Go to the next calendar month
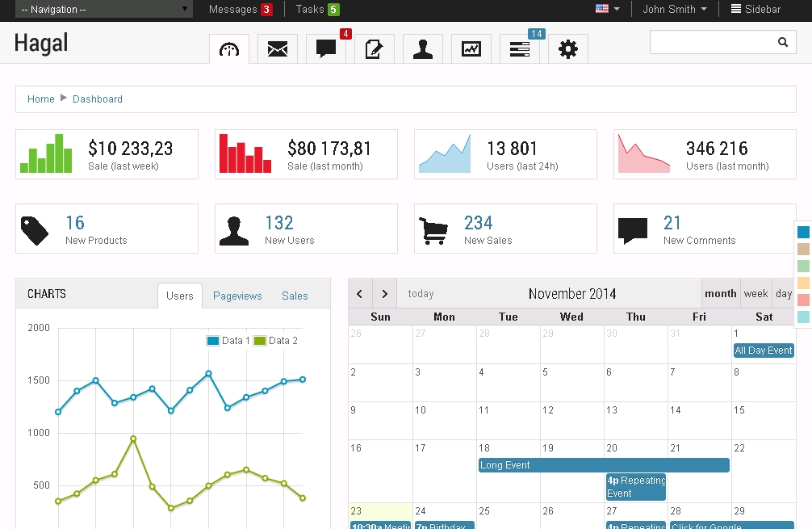This screenshot has width=812, height=529. (x=385, y=294)
